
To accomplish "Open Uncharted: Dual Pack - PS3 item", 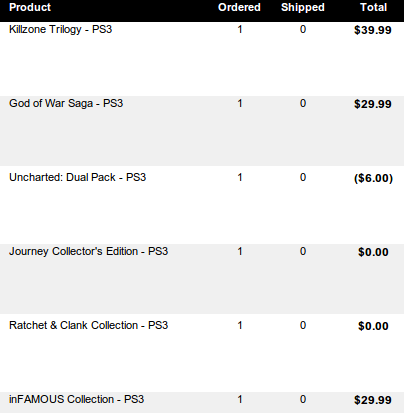I will coord(77,177).
